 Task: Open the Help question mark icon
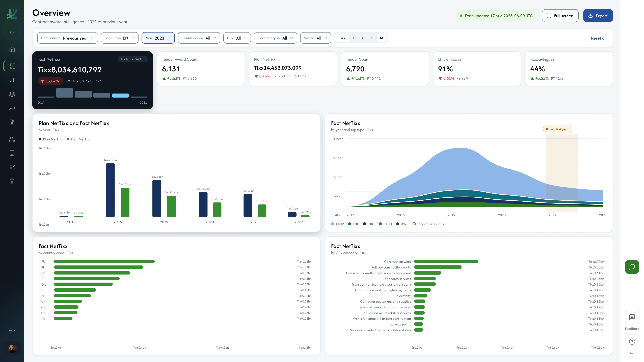point(632,342)
